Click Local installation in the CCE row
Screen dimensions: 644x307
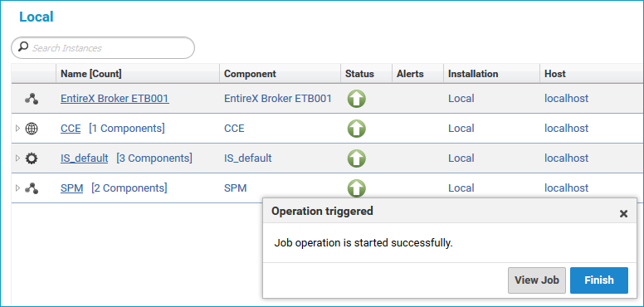click(461, 129)
